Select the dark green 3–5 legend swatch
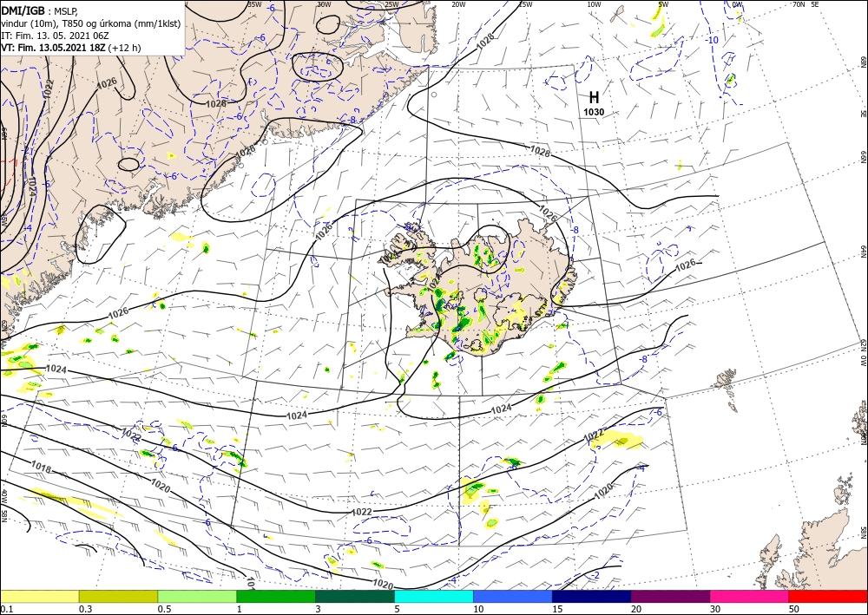The height and width of the screenshot is (615, 868). [x=355, y=597]
